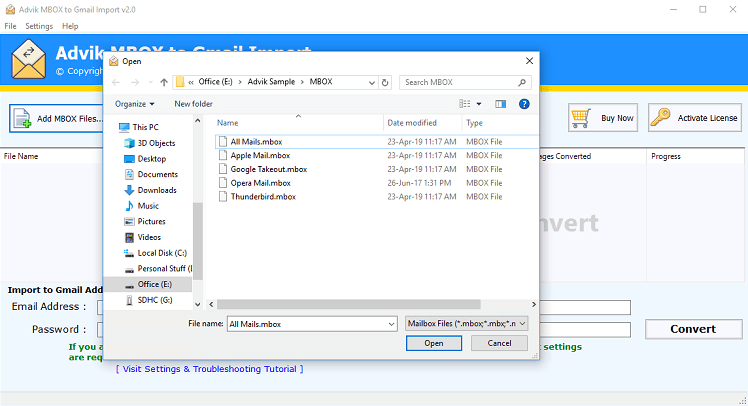The height and width of the screenshot is (406, 748).
Task: Go up one folder level
Action: pyautogui.click(x=164, y=82)
